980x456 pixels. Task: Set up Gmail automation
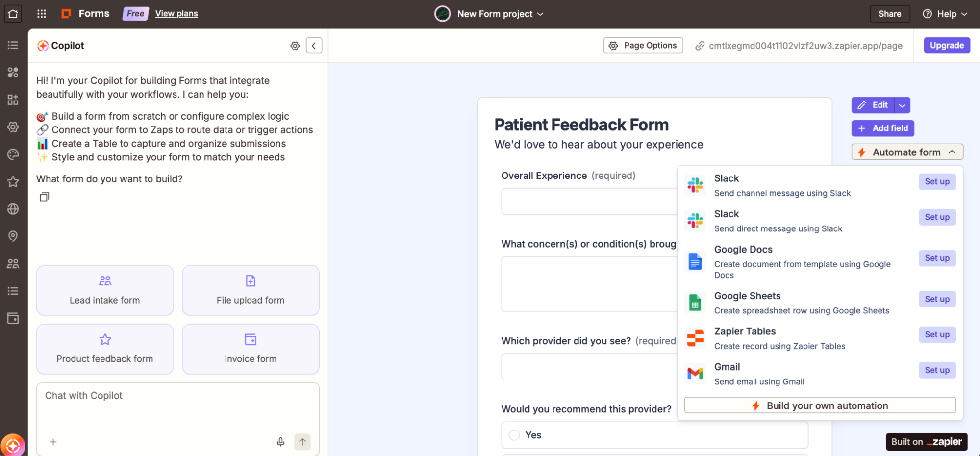(937, 370)
